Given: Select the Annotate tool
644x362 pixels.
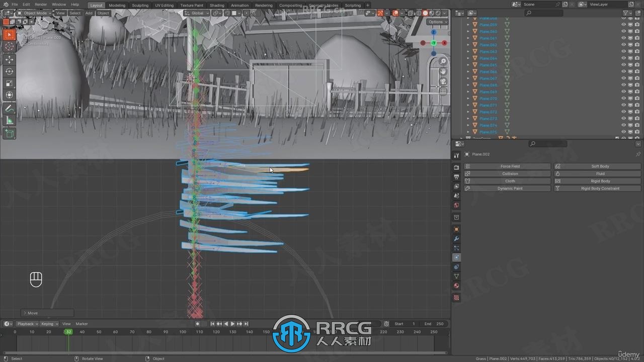Looking at the screenshot, I should [x=9, y=109].
